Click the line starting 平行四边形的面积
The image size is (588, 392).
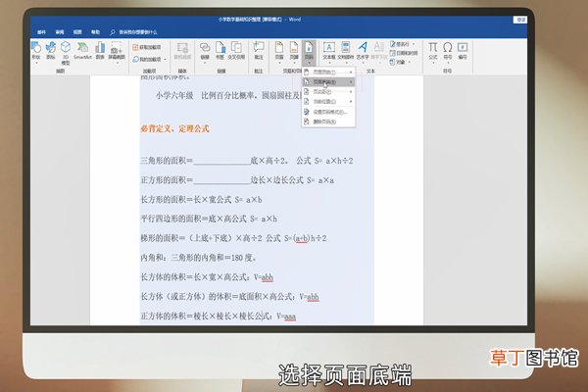click(x=209, y=219)
